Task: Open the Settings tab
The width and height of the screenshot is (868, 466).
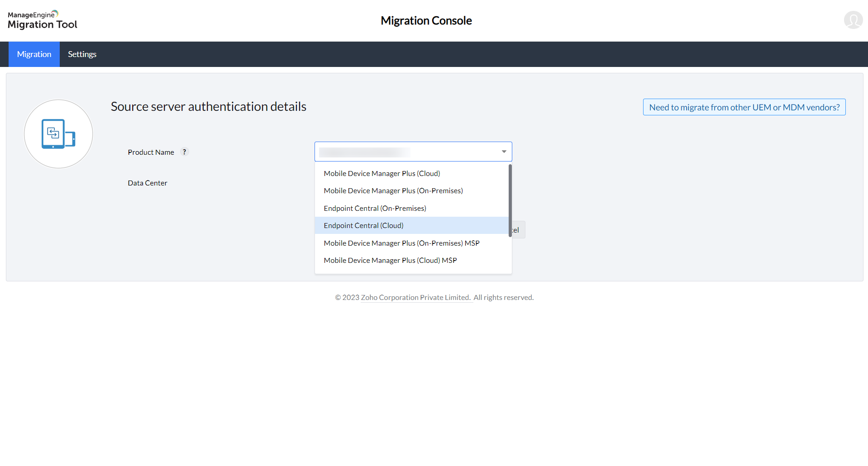Action: [82, 54]
